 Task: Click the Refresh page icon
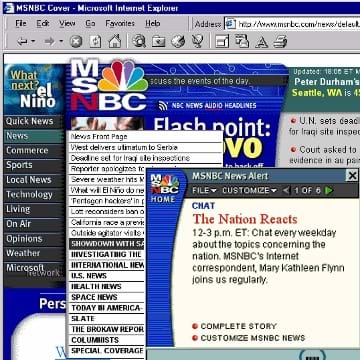pos(95,42)
